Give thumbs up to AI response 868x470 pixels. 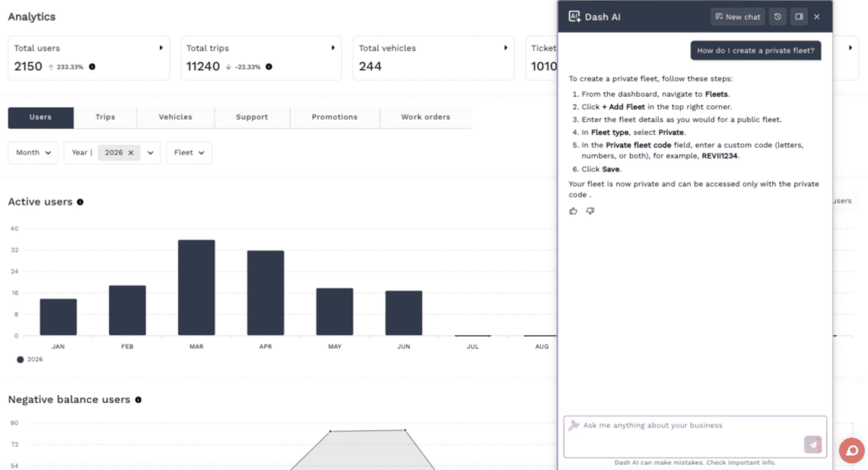pos(573,211)
